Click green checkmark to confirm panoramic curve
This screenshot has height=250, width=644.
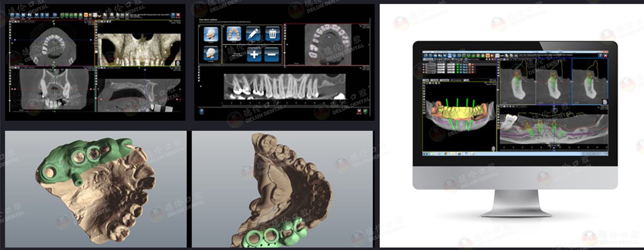coord(366,112)
